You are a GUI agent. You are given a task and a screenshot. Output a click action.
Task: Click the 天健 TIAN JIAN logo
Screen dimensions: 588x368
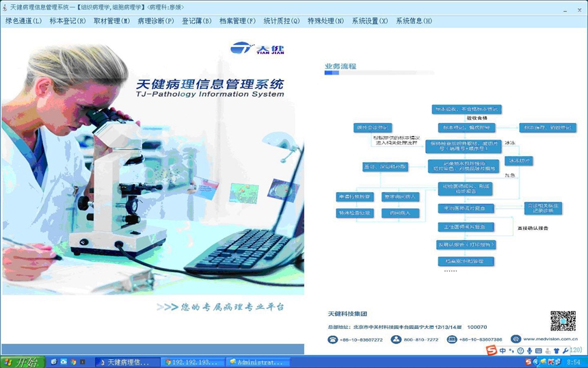pos(257,49)
